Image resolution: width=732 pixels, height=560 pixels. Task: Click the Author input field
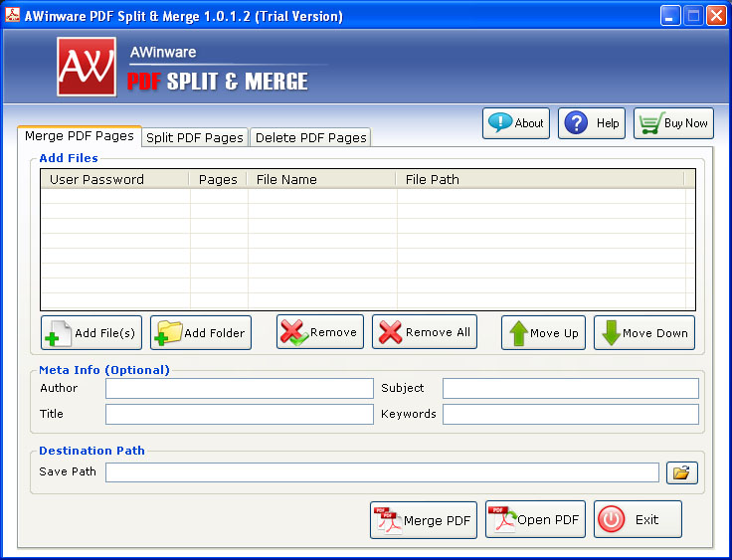click(240, 389)
